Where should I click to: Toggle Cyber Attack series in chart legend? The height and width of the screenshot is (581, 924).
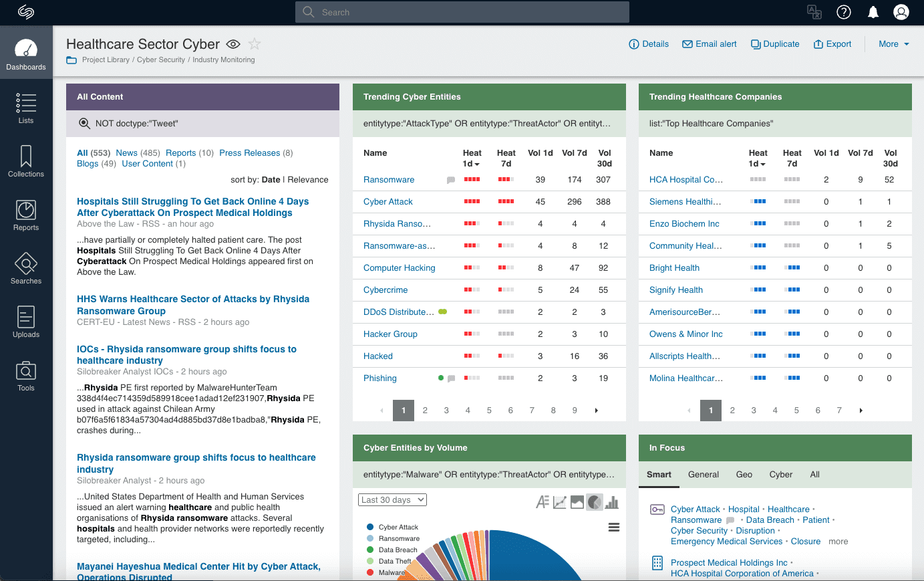click(x=392, y=528)
